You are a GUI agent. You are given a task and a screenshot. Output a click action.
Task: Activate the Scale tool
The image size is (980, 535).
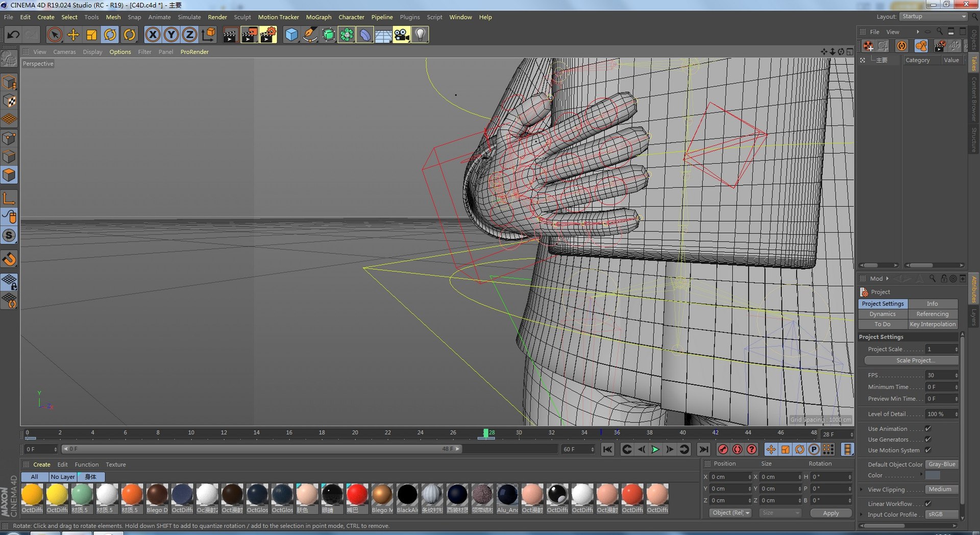[91, 35]
